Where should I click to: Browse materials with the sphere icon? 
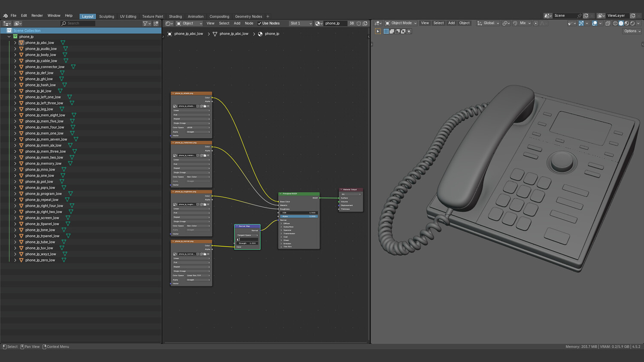click(319, 24)
